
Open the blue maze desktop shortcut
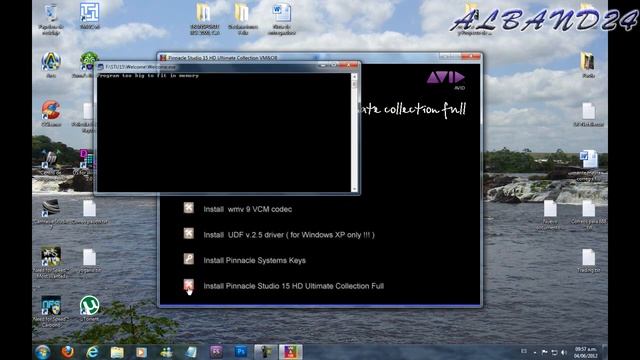pyautogui.click(x=89, y=16)
